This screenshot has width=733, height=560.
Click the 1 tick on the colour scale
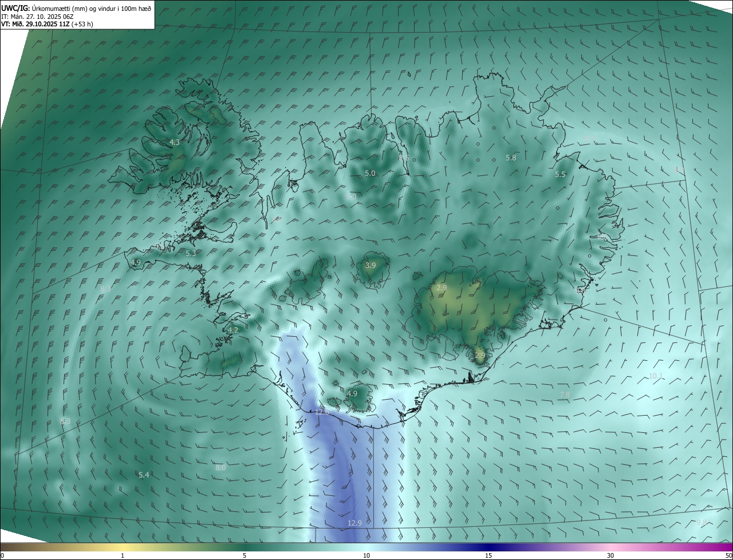point(123,555)
